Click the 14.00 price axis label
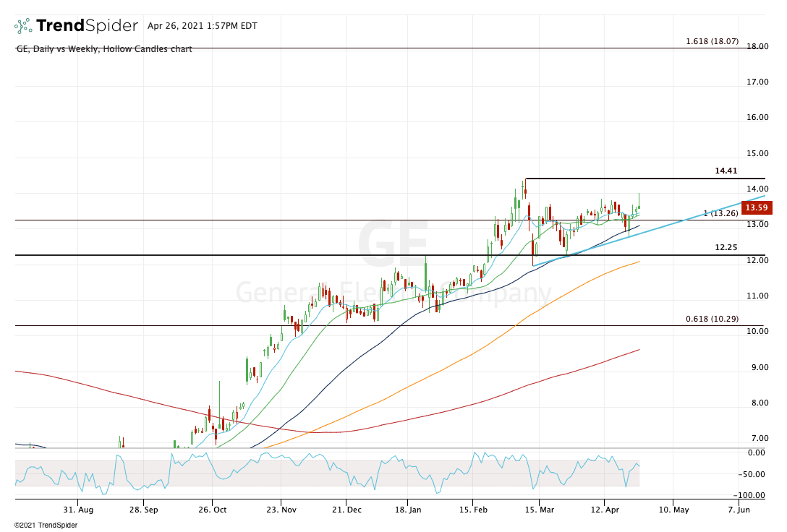The image size is (787, 532). click(757, 189)
